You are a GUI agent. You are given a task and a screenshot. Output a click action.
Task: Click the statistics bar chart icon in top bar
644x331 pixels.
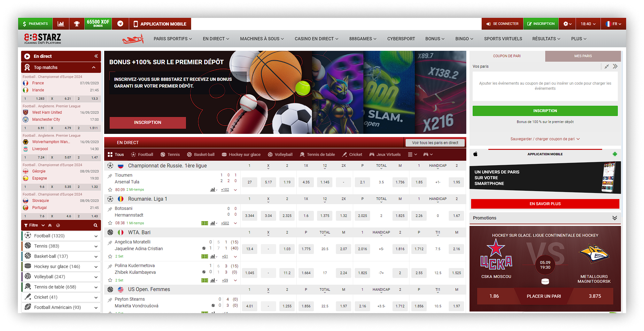(x=61, y=24)
